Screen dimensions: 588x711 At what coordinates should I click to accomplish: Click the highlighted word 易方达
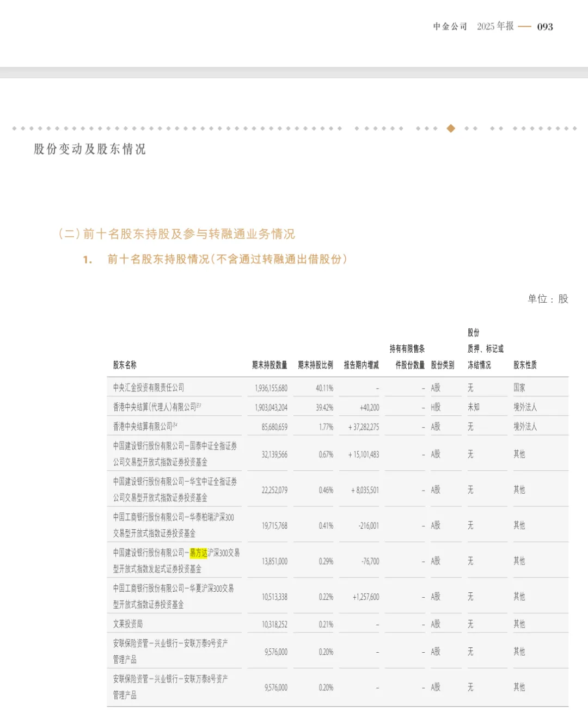tap(198, 553)
